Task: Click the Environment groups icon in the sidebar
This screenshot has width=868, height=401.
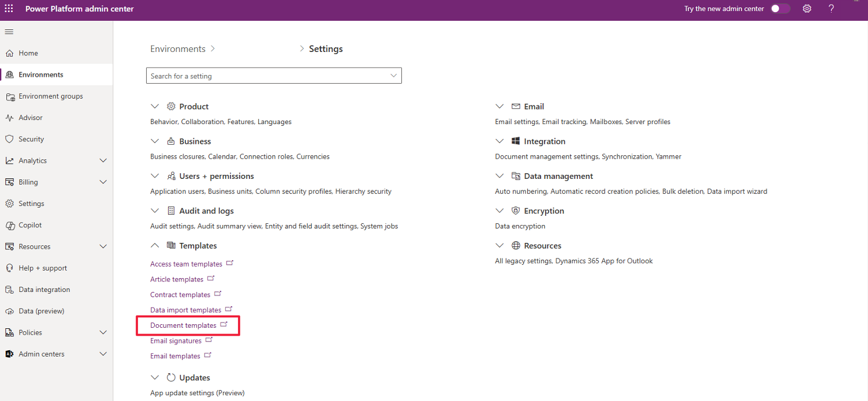Action: (9, 96)
